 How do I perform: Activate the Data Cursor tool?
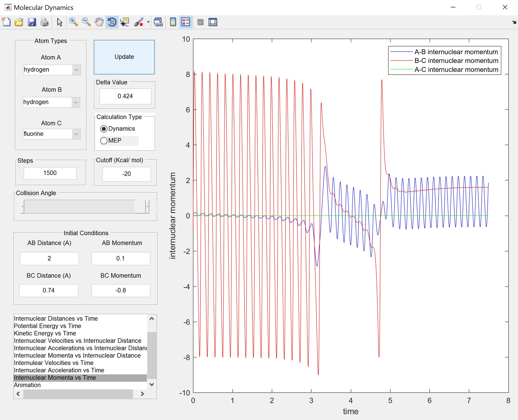click(125, 22)
